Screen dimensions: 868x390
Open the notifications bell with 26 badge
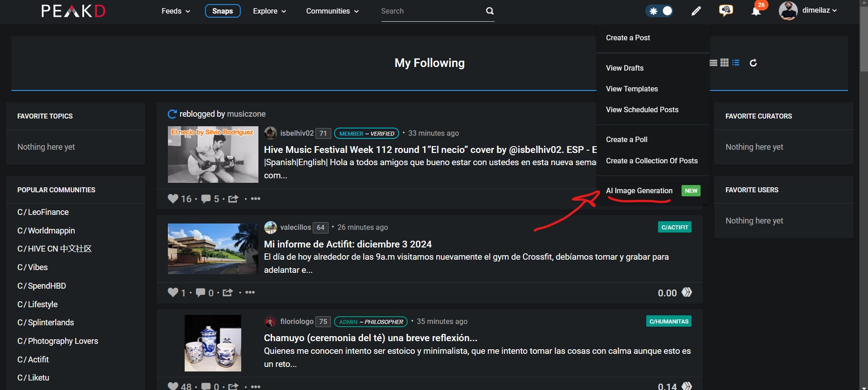point(756,11)
